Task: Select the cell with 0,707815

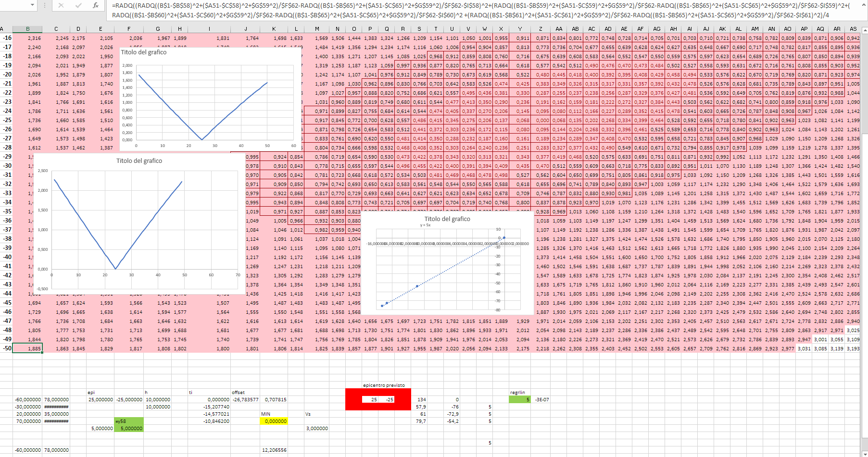Action: (x=274, y=399)
